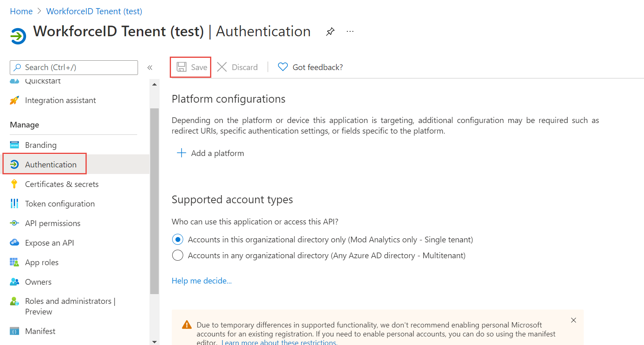Click the warning triangle icon in banner
644x345 pixels.
(187, 325)
